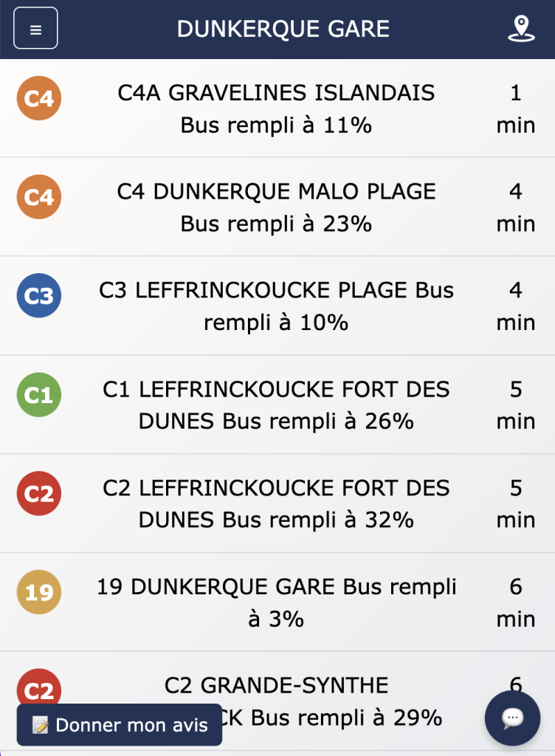Open the C4 DUNKERQUE MALO PLAGE departure
Viewport: 555px width, 756px height.
click(277, 207)
